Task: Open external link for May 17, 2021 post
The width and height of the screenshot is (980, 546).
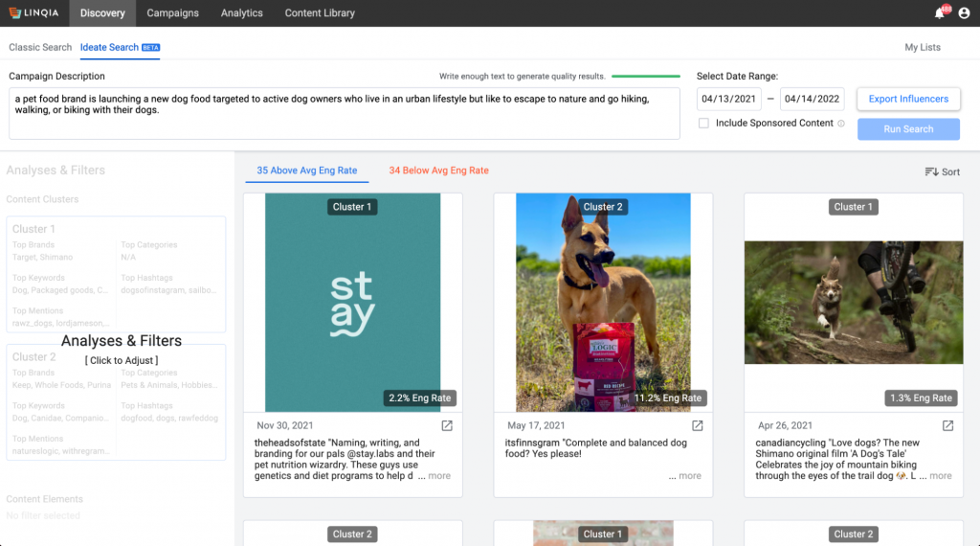Action: (698, 425)
